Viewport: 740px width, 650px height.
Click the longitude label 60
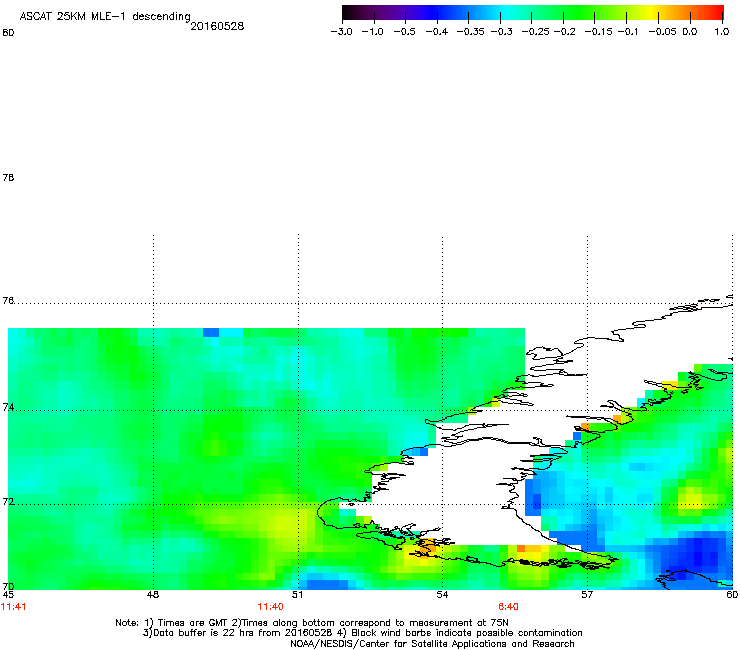(x=732, y=595)
